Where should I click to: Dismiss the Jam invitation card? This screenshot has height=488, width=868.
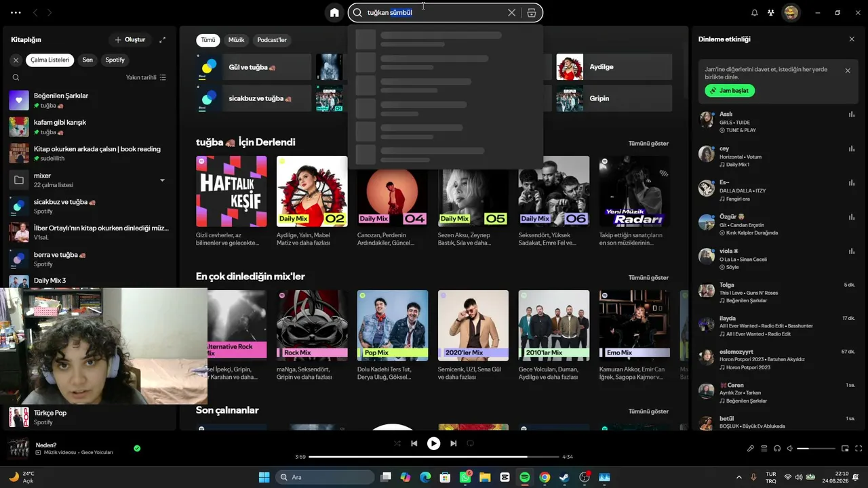coord(848,70)
